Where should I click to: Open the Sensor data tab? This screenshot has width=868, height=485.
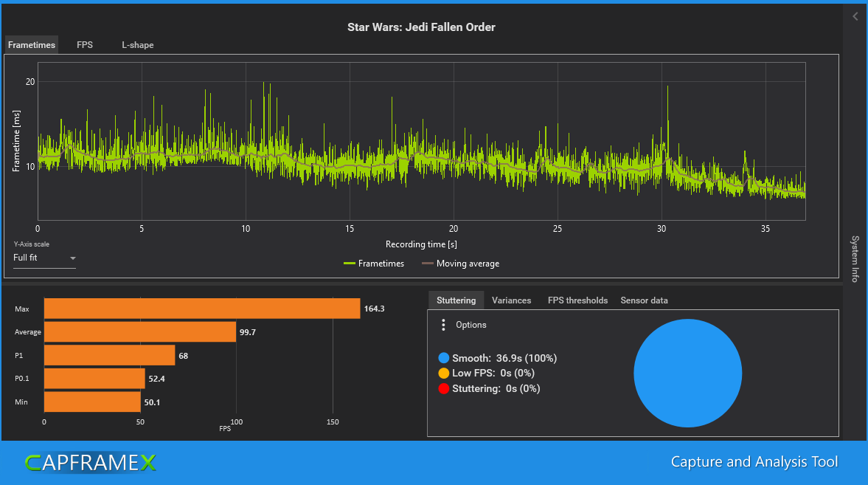(645, 300)
